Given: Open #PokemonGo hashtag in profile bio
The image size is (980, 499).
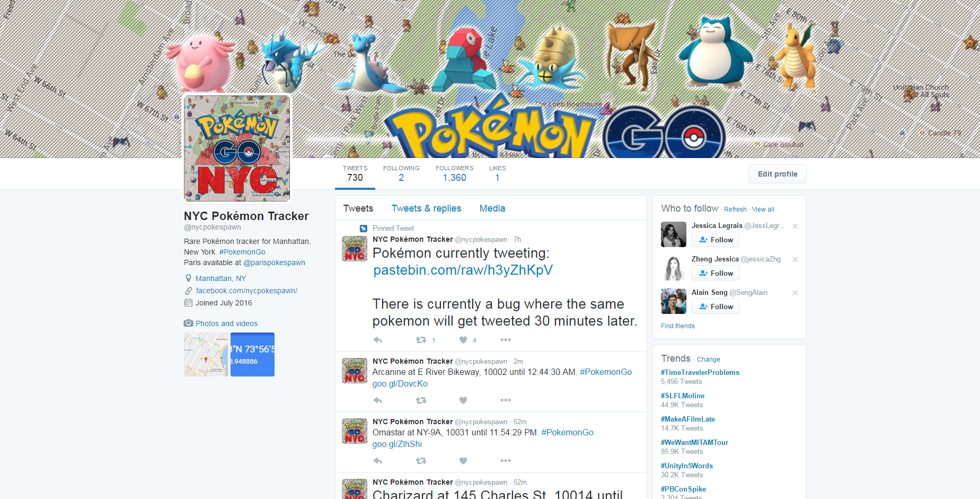Looking at the screenshot, I should (242, 252).
